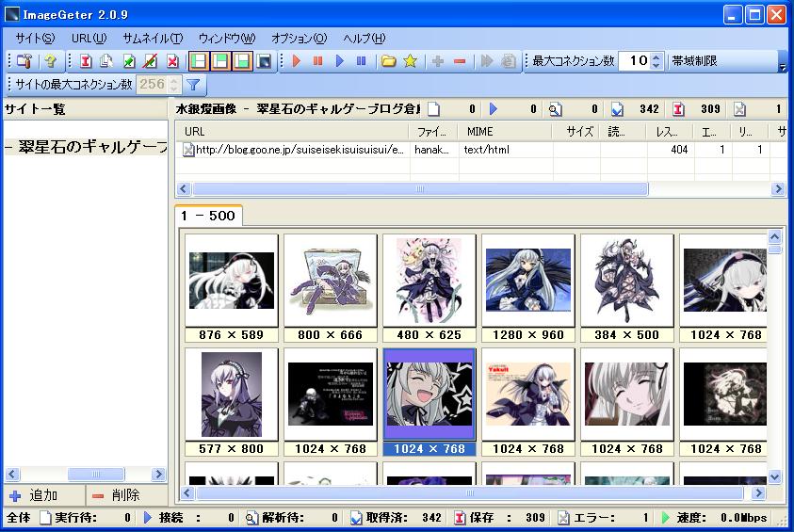
Task: Increase the 最大コネクション数 value with up arrow
Action: point(656,56)
